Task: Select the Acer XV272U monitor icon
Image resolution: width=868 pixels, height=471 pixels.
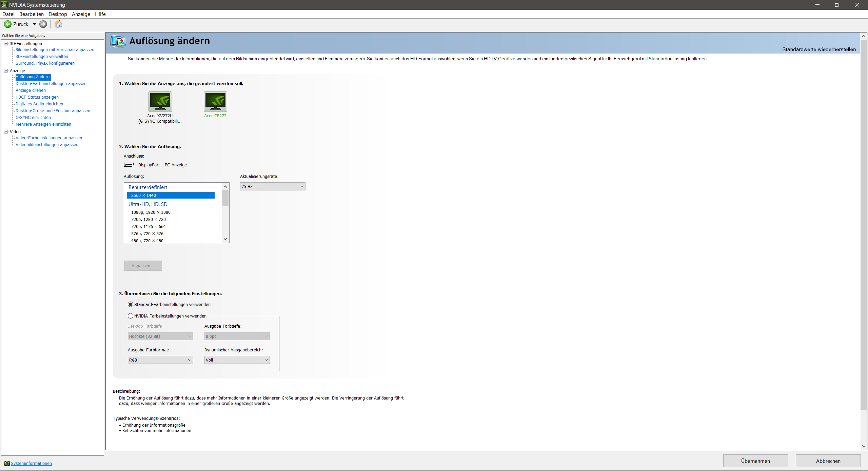Action: (160, 102)
